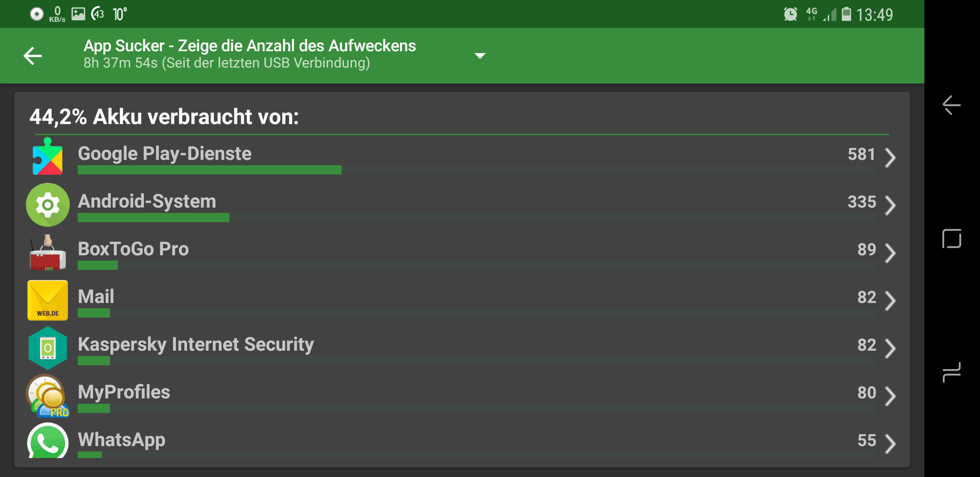Click the App Sucker title text
Screen dimensions: 980x477
[250, 46]
